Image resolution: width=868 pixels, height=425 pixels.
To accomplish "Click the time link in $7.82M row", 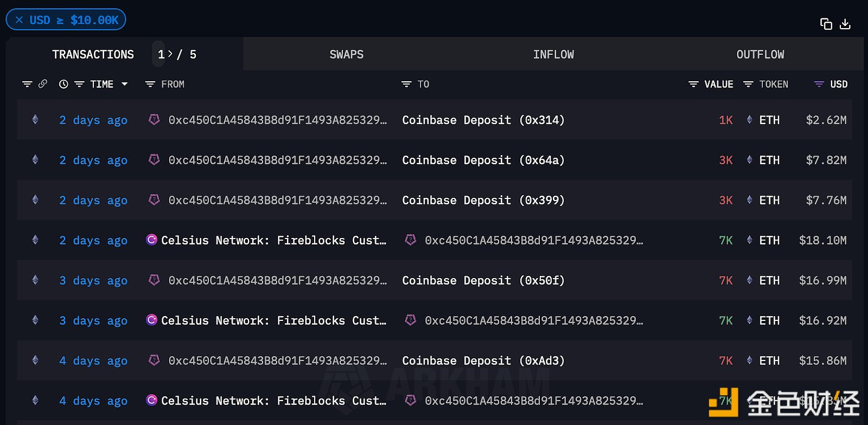I will [93, 160].
